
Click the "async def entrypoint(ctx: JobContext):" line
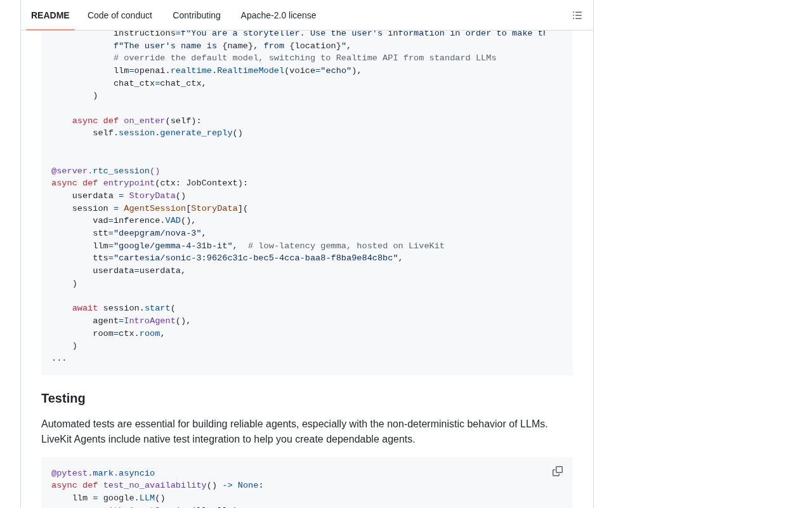click(x=150, y=183)
